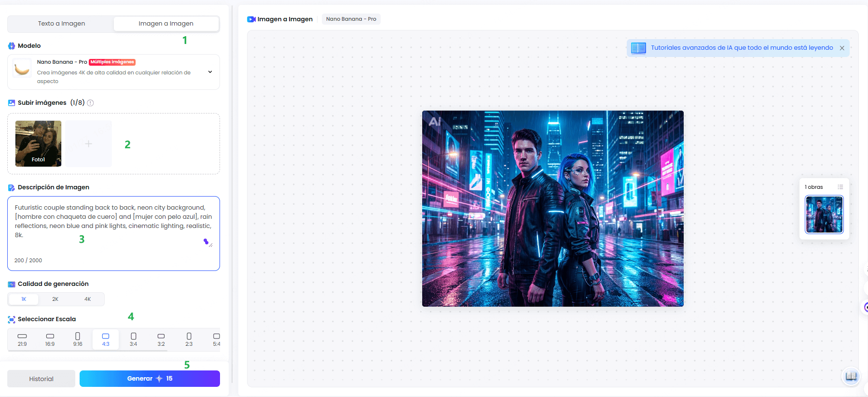Click the 200 / 2000 character counter
Viewport: 868px width, 397px height.
[x=28, y=260]
